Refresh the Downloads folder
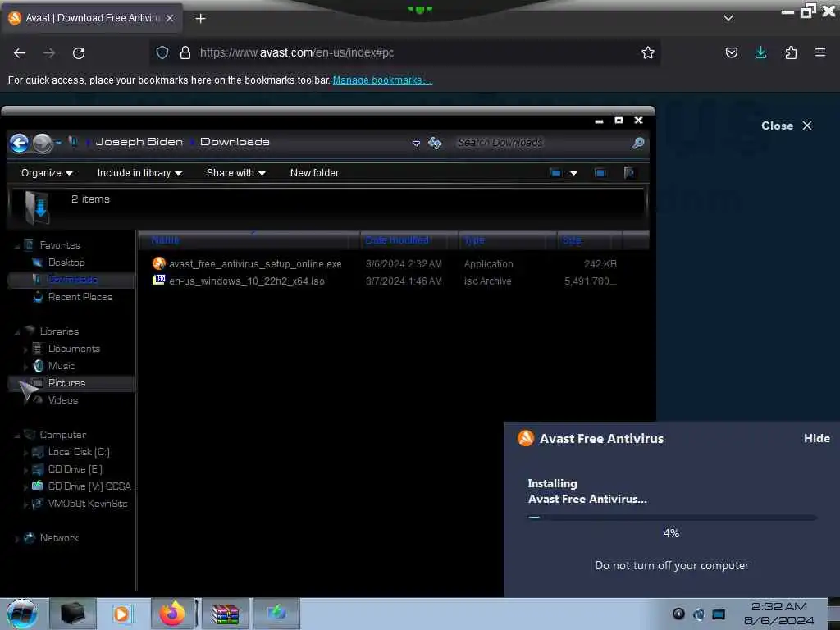840x630 pixels. coord(435,143)
